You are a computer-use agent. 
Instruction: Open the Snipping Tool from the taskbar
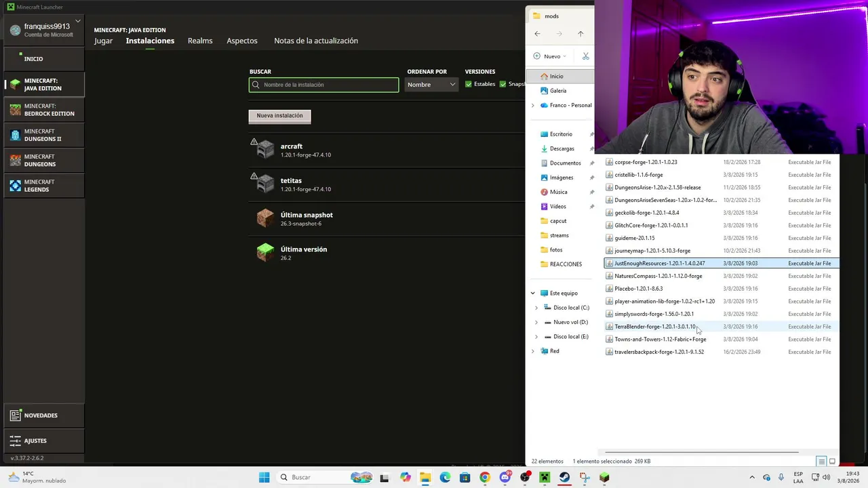pos(585,477)
